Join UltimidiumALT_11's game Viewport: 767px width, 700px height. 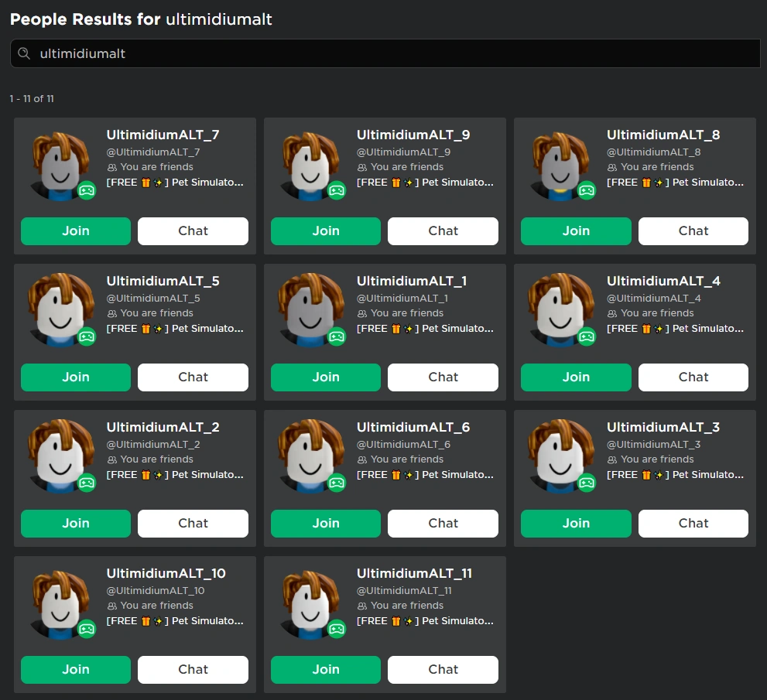click(325, 669)
